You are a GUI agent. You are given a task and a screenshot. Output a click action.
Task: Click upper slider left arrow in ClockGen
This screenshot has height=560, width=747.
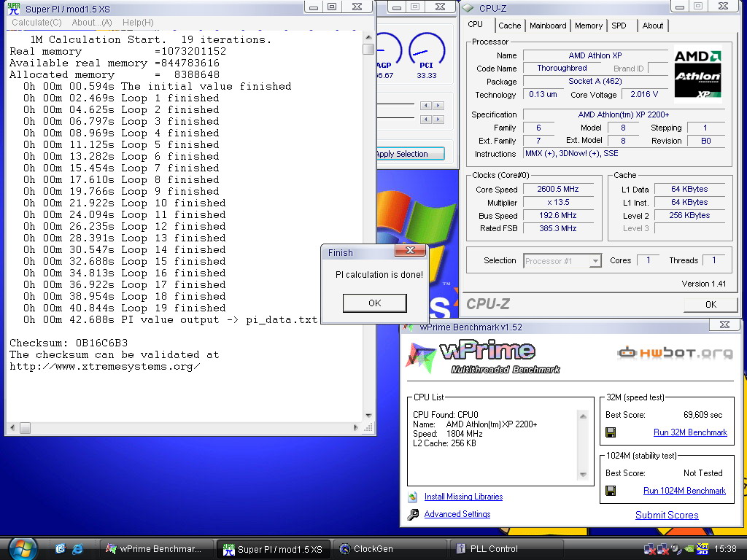(426, 106)
